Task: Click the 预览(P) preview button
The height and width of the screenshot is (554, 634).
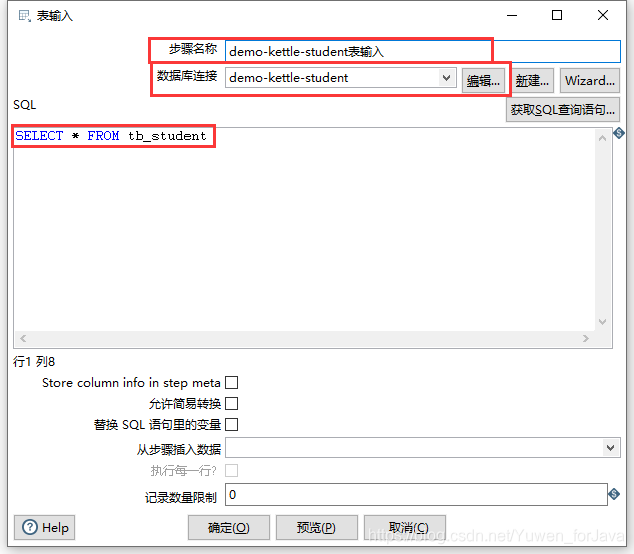Action: [x=317, y=527]
